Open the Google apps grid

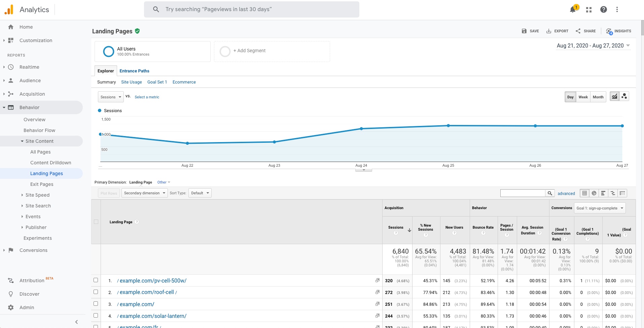coord(588,10)
